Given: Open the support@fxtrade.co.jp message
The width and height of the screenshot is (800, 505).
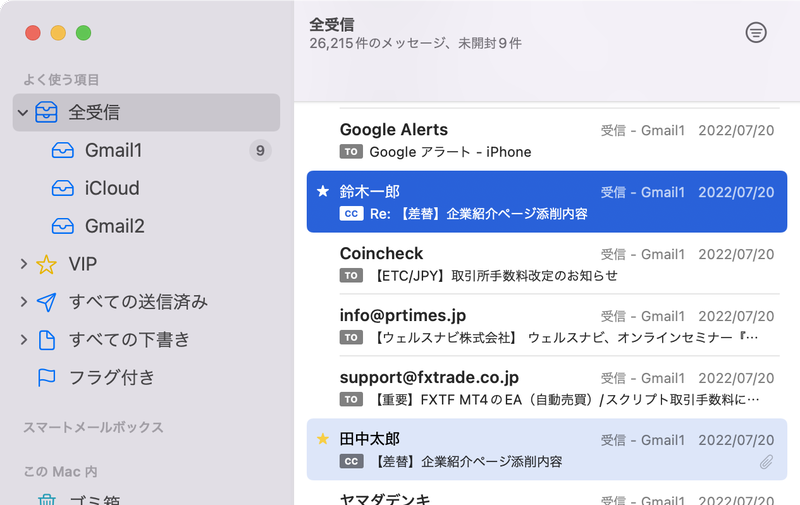Looking at the screenshot, I should tap(547, 387).
